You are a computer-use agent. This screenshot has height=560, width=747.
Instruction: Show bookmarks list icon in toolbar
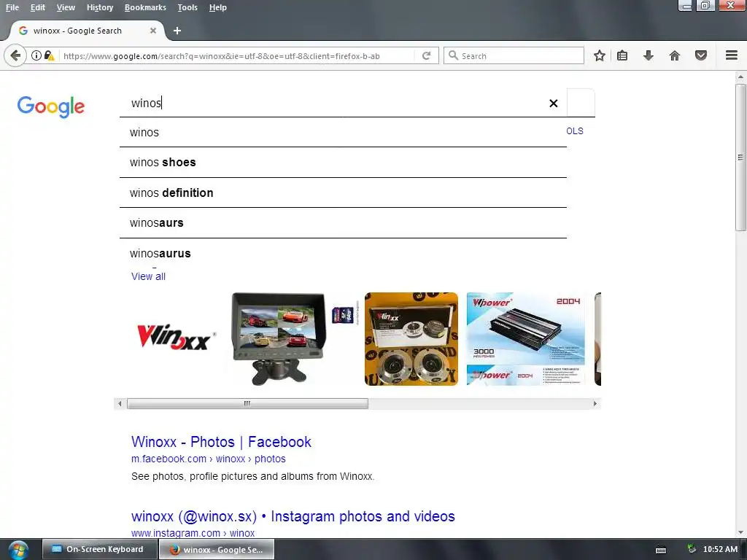coord(622,55)
